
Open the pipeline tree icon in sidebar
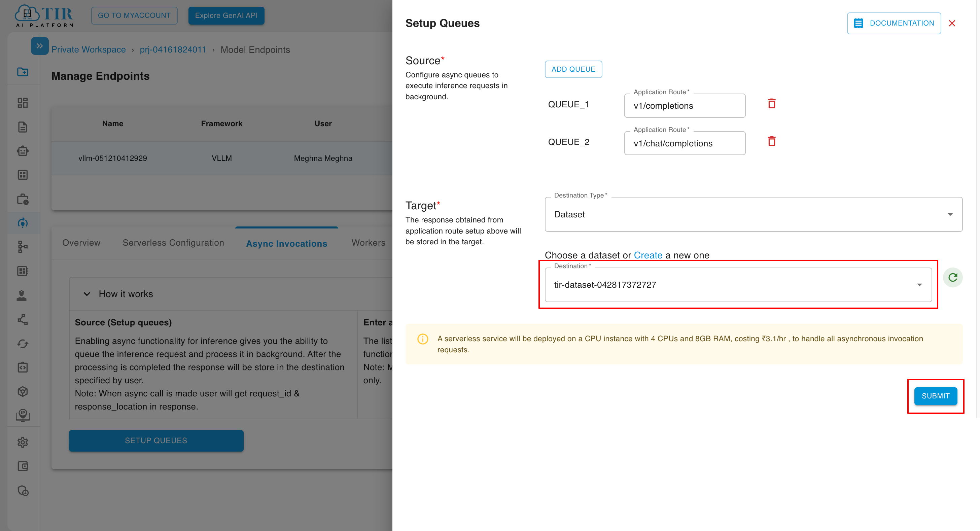pos(23,247)
